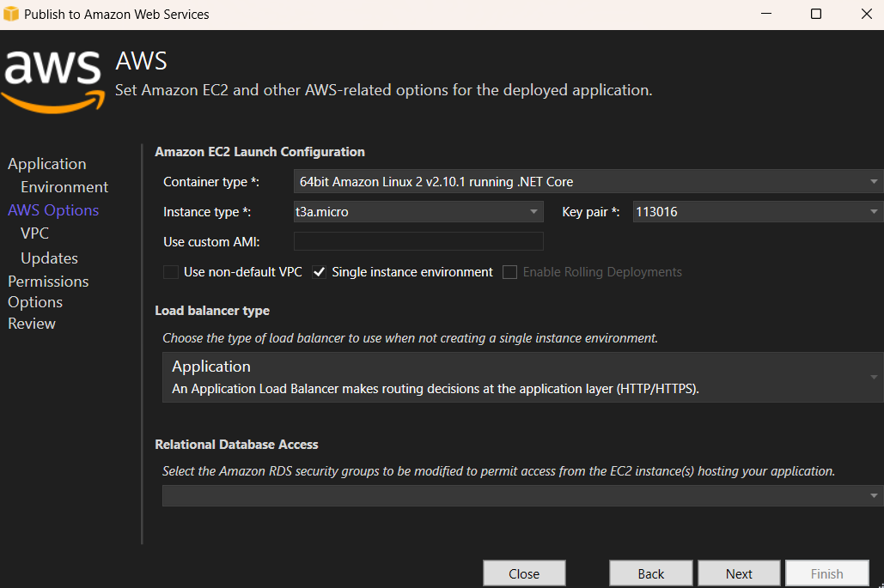Image resolution: width=884 pixels, height=588 pixels.
Task: Click the Close button
Action: point(524,573)
